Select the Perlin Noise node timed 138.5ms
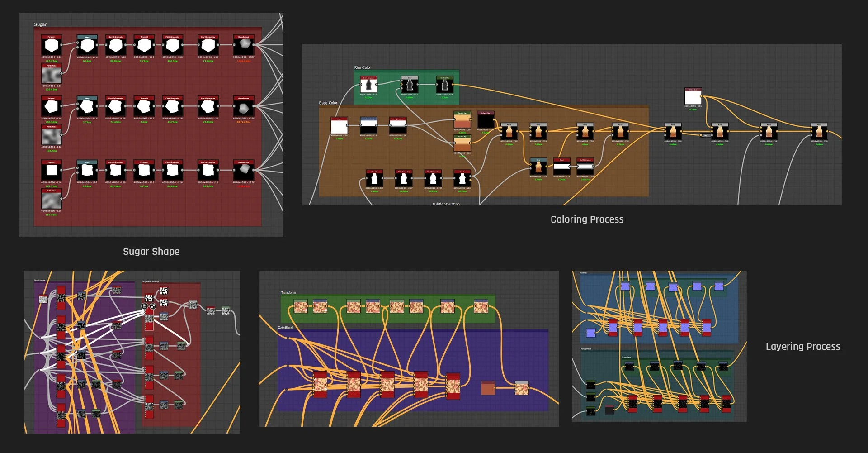This screenshot has height=453, width=868. click(x=52, y=135)
